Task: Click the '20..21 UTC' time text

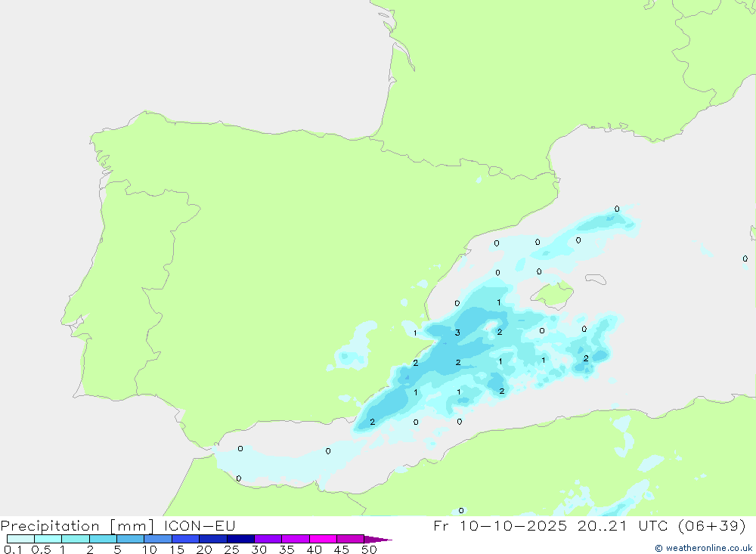Action: point(622,525)
